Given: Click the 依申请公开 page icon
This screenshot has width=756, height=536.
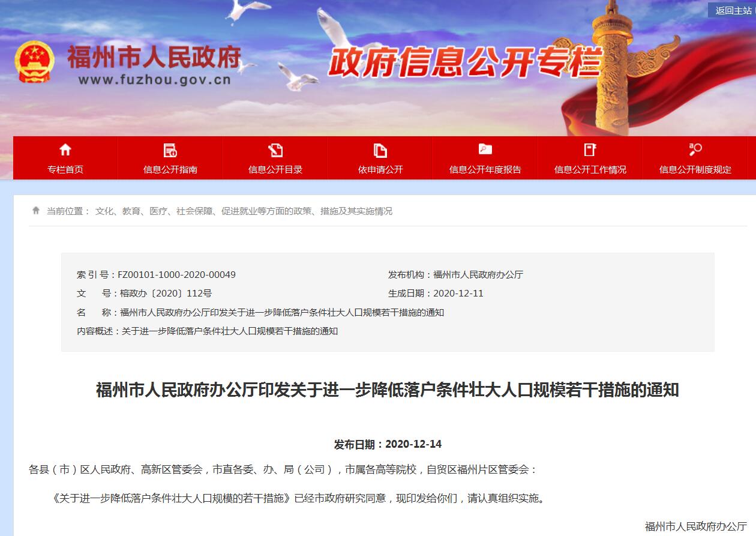Looking at the screenshot, I should click(380, 150).
